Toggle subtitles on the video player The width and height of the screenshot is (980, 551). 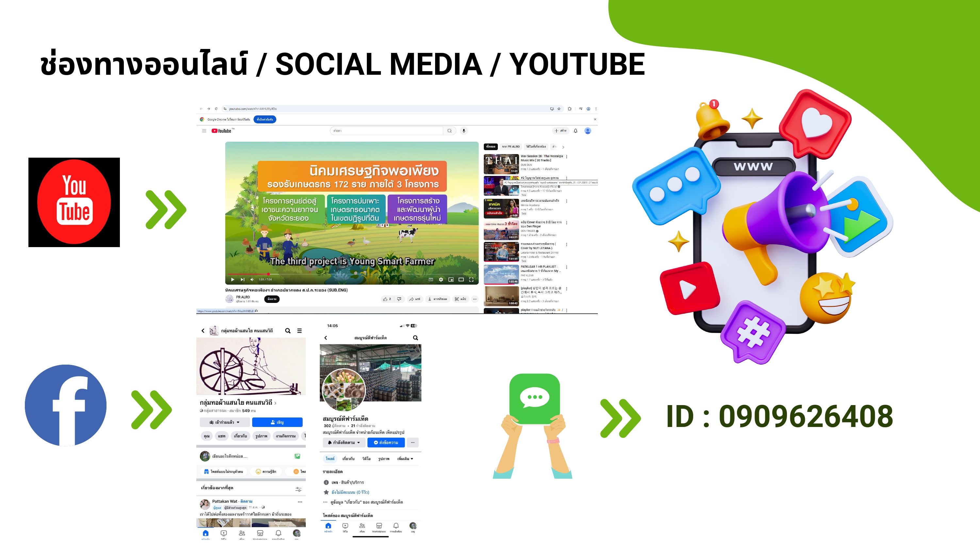point(431,279)
